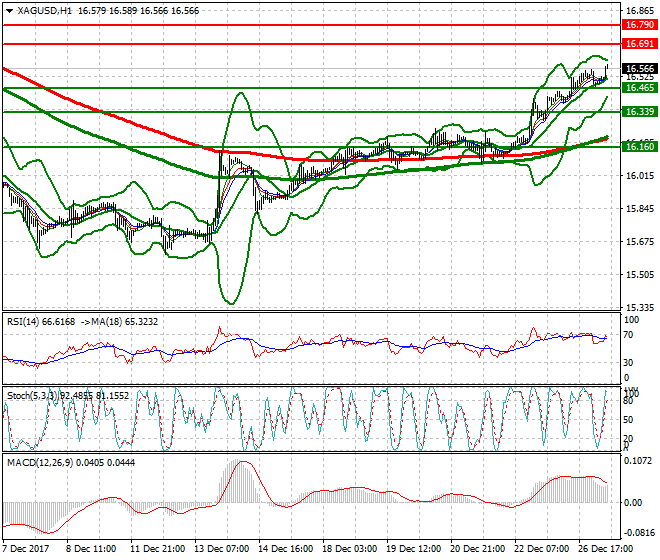Click the 26 Dec 17:00 time label

tap(605, 549)
